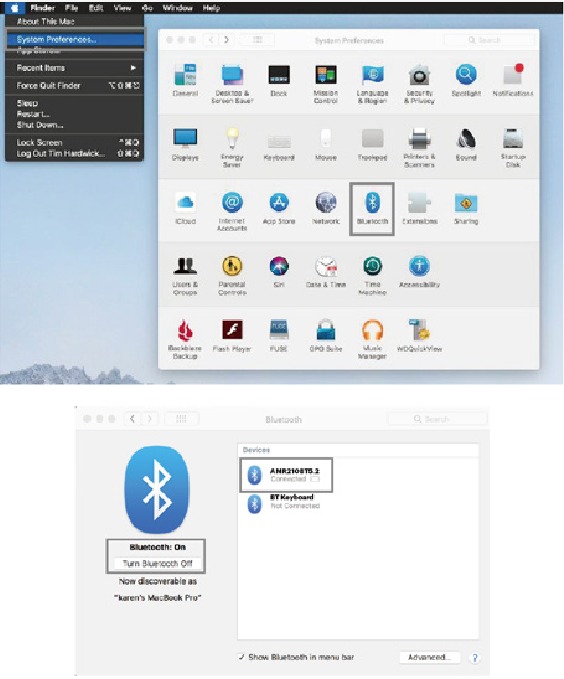Show all preferences grid in Bluetooth window
564x679 pixels.
(x=181, y=419)
